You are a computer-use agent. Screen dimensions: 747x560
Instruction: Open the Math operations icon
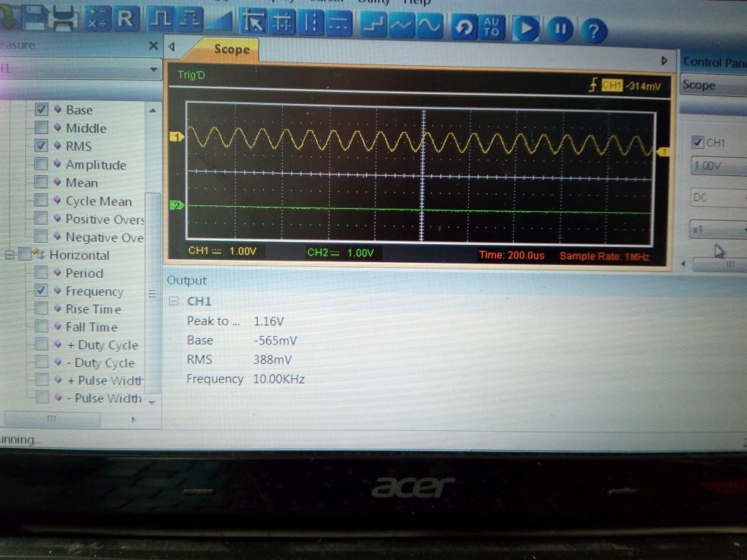point(97,19)
